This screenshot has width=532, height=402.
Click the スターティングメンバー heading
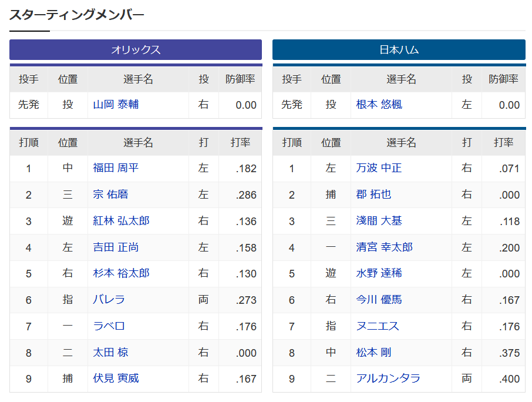pos(77,15)
